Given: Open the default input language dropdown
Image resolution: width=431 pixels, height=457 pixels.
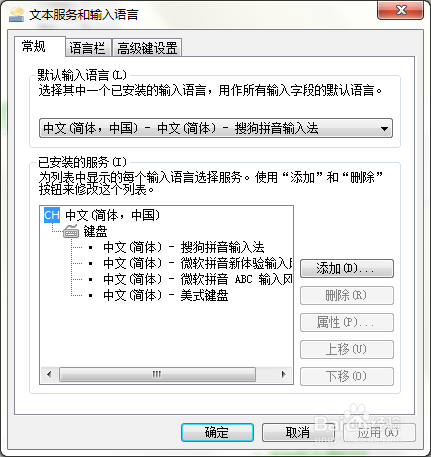Looking at the screenshot, I should [x=216, y=128].
